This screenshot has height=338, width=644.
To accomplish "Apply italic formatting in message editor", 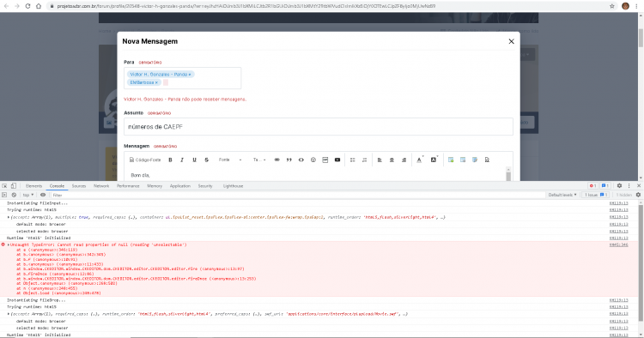I will (x=182, y=160).
